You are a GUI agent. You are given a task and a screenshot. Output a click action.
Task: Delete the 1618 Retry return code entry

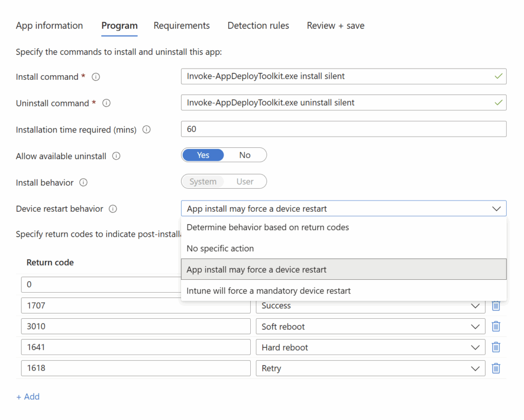[495, 368]
